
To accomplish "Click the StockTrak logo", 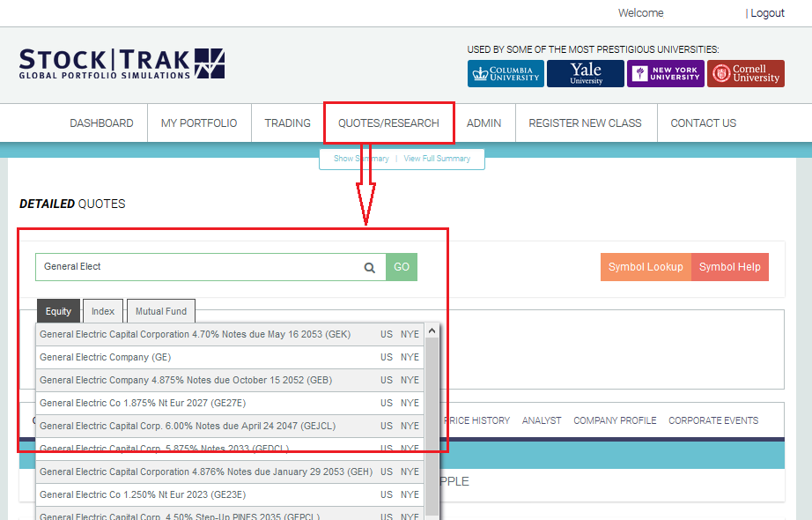I will [122, 63].
